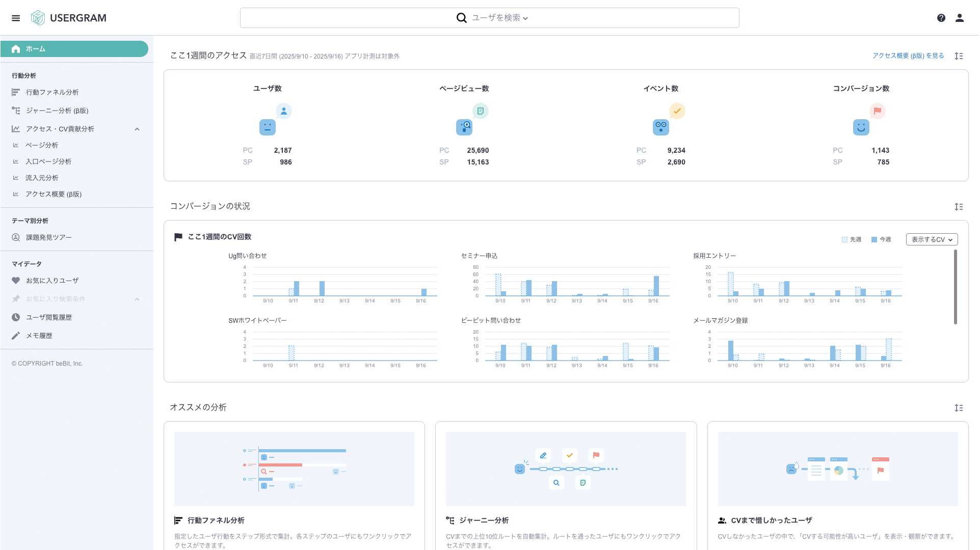Open the 表示するCV dropdown

pos(932,239)
